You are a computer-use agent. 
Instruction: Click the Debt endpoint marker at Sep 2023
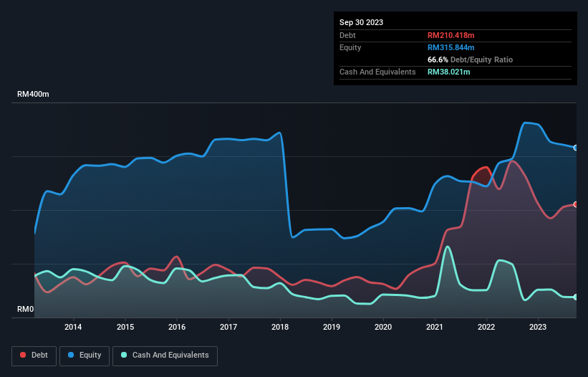click(x=576, y=204)
